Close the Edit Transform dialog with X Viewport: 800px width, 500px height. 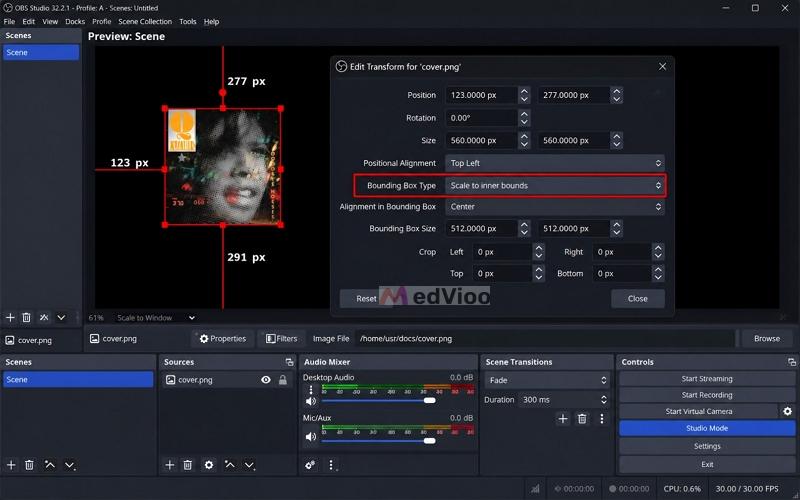point(662,67)
